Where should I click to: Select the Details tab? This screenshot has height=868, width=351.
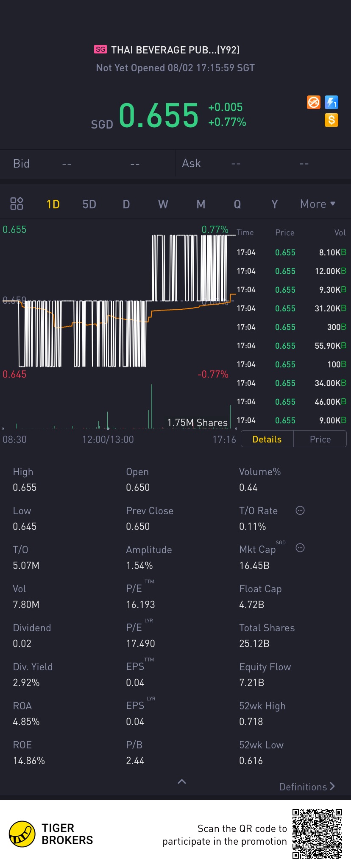[x=267, y=439]
